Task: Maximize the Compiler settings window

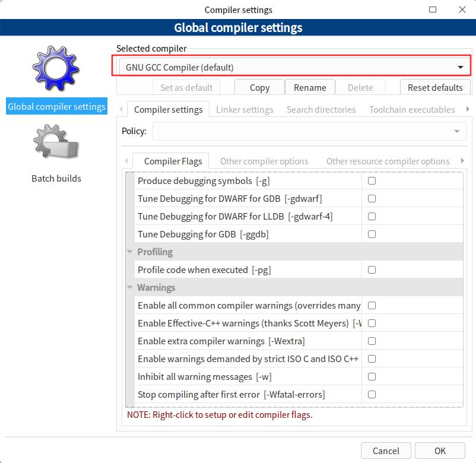Action: [x=433, y=9]
